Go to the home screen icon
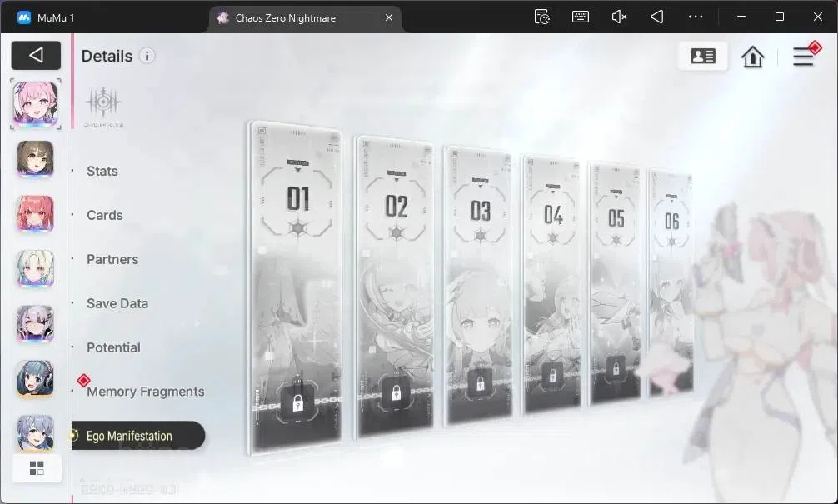This screenshot has height=504, width=838. click(752, 56)
